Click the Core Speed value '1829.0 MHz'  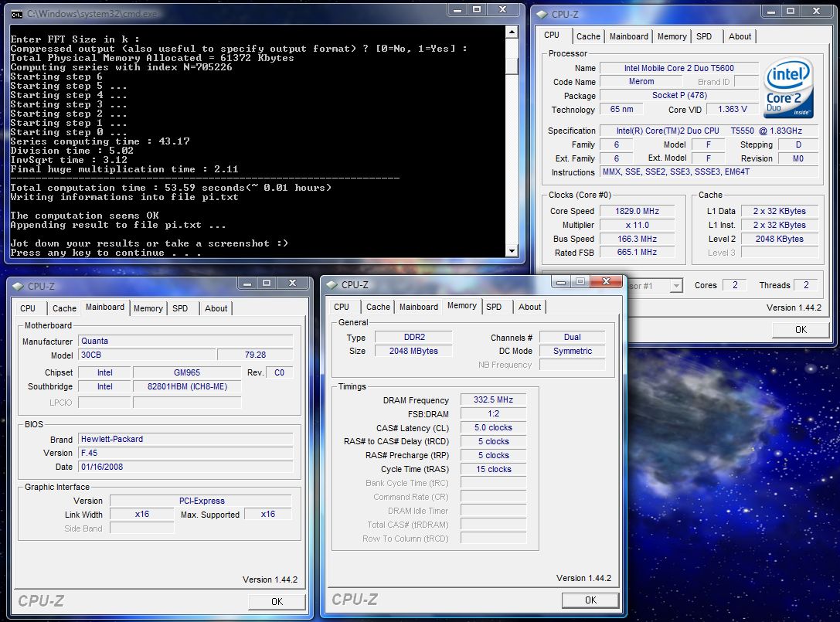pos(637,211)
